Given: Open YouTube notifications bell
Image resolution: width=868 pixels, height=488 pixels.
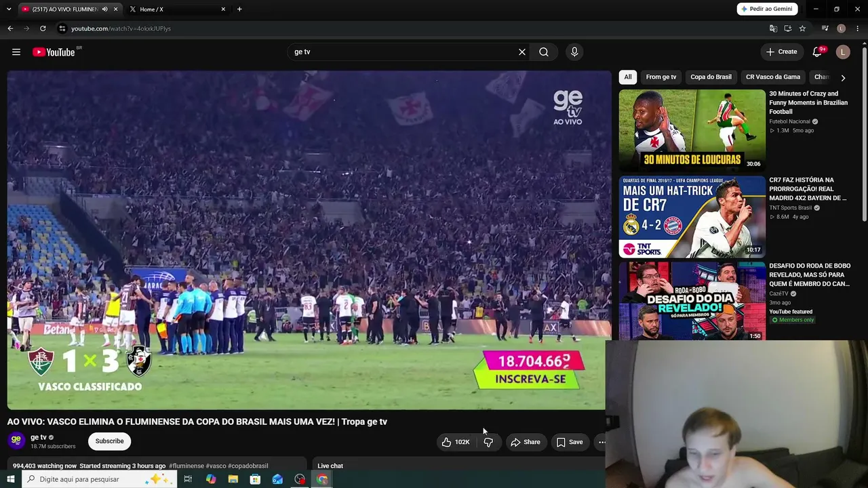Looking at the screenshot, I should (x=818, y=52).
